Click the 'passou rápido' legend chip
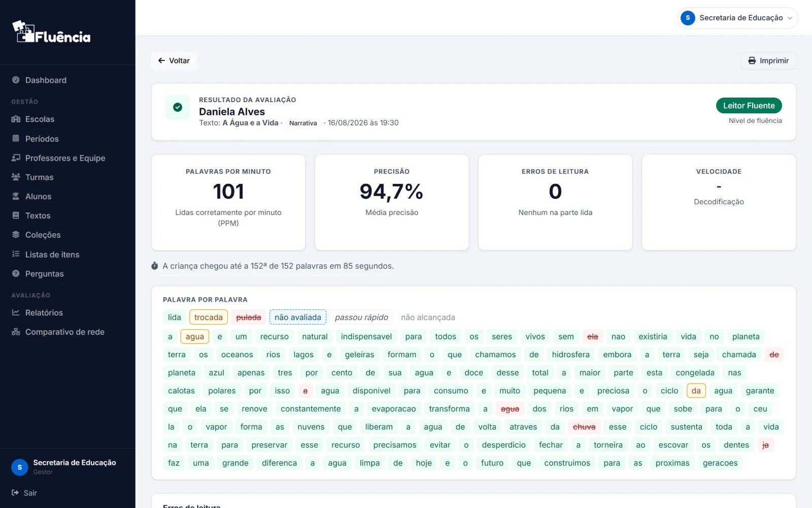Image resolution: width=812 pixels, height=508 pixels. 361,317
